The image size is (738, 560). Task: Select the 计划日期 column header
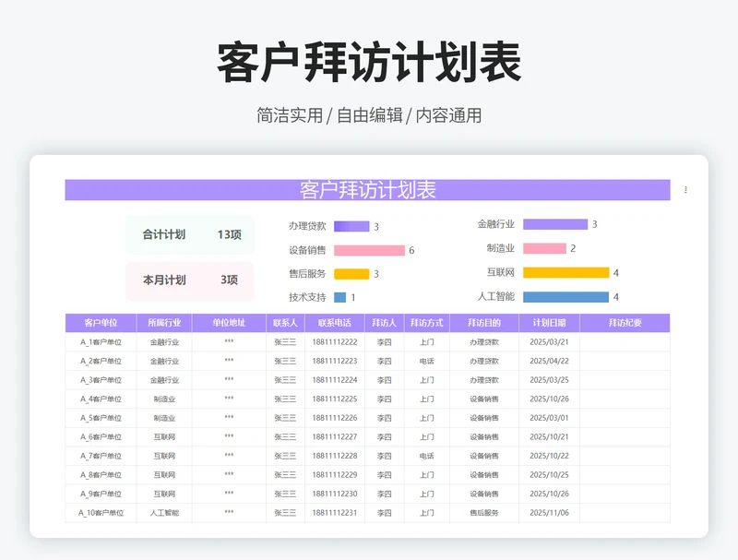[x=549, y=323]
